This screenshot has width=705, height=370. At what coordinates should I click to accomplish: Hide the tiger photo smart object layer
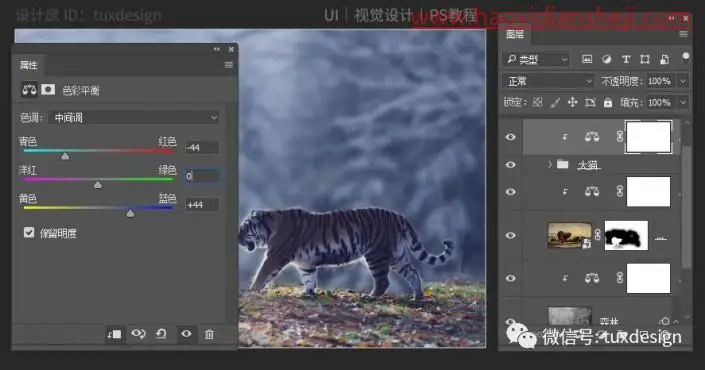click(x=510, y=235)
